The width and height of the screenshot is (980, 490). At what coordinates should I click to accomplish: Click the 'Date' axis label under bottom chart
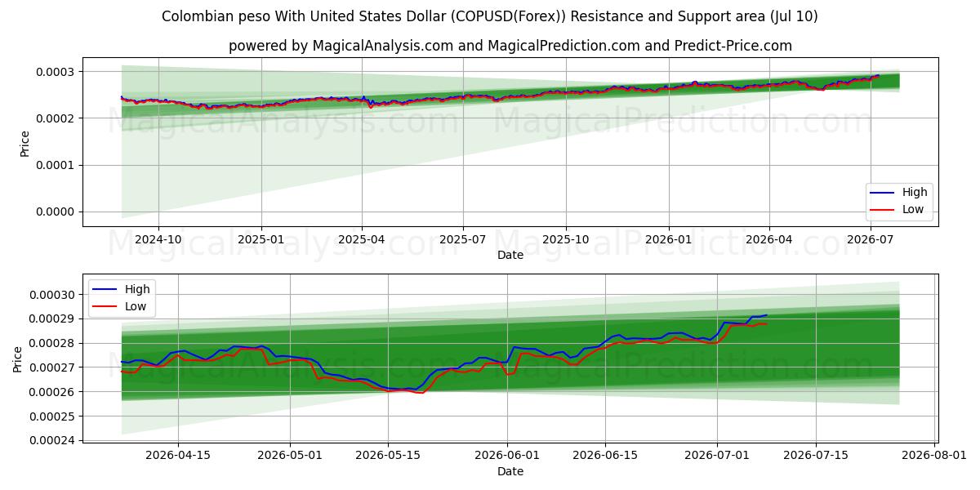510,471
